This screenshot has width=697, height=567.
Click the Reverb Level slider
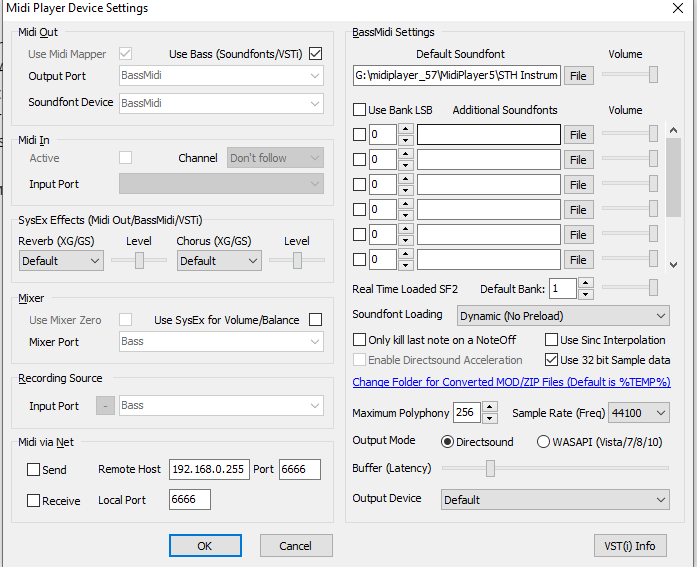pos(139,260)
